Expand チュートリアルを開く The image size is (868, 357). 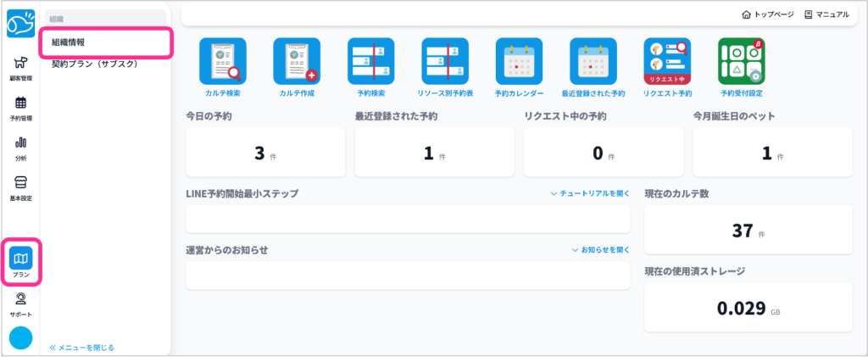point(590,193)
